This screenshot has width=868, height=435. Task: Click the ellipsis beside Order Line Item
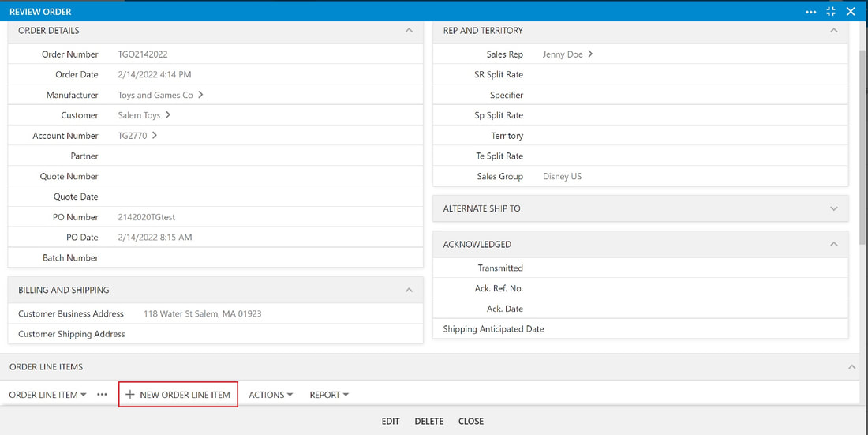[x=102, y=395]
